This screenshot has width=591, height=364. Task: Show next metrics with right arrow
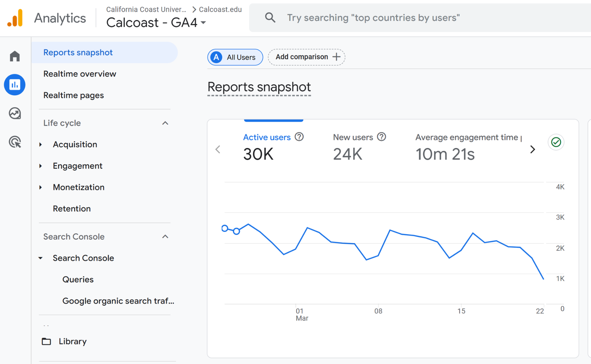coord(532,149)
